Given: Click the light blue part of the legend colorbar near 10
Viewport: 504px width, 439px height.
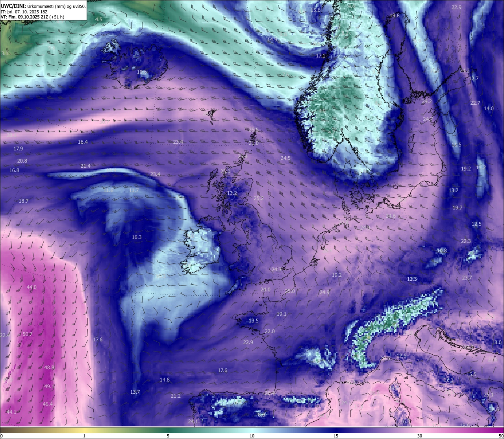Looking at the screenshot, I should point(252,430).
